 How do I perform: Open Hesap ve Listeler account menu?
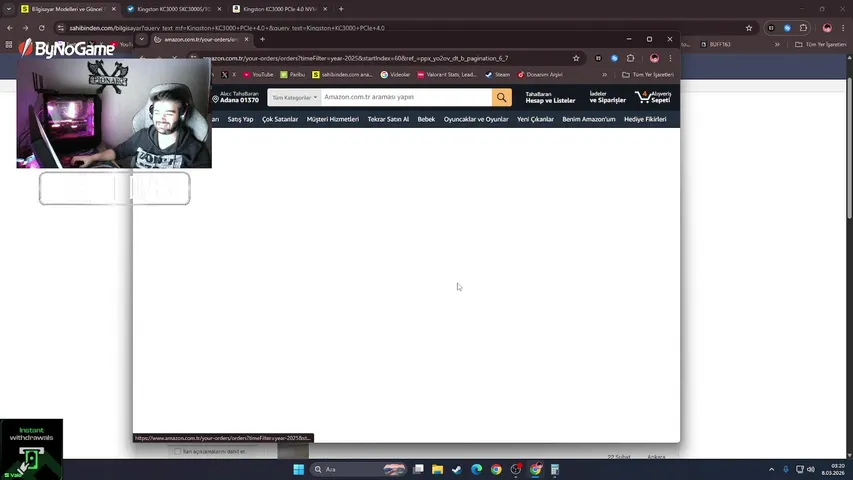[550, 97]
